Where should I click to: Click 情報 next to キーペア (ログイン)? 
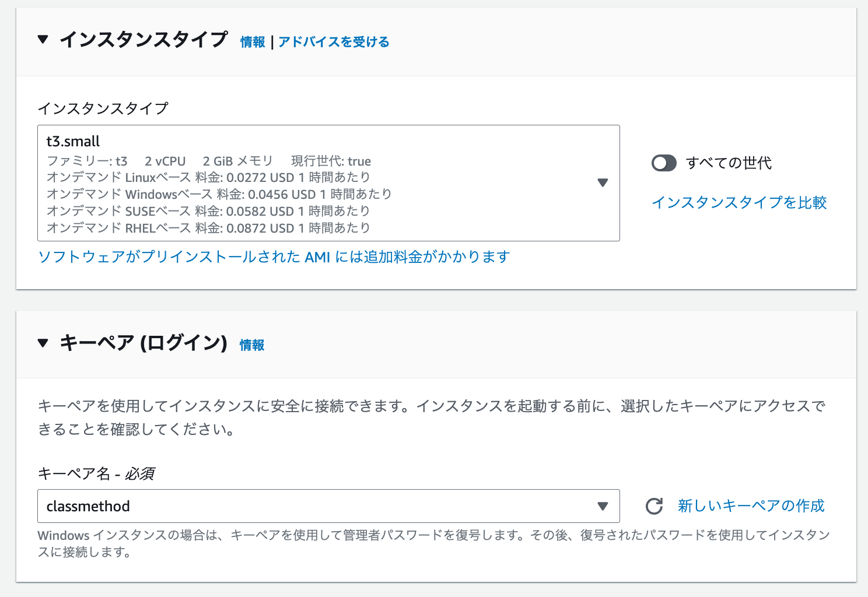(251, 345)
